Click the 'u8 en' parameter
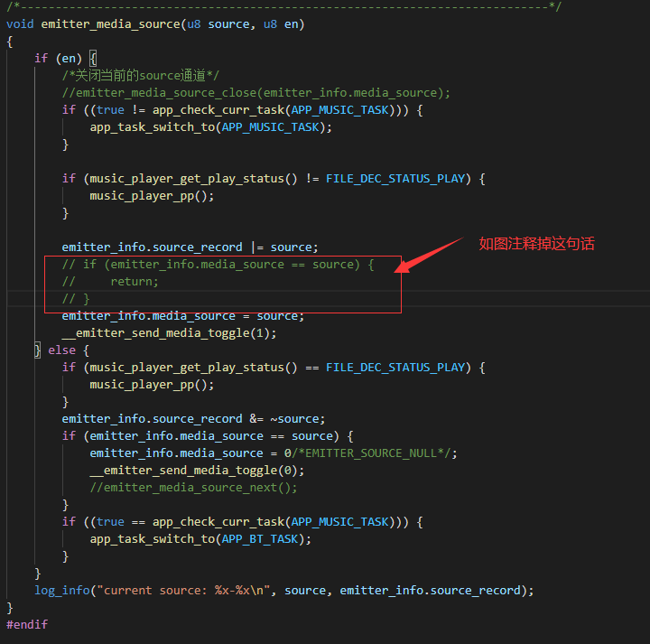650x644 pixels. (x=280, y=24)
